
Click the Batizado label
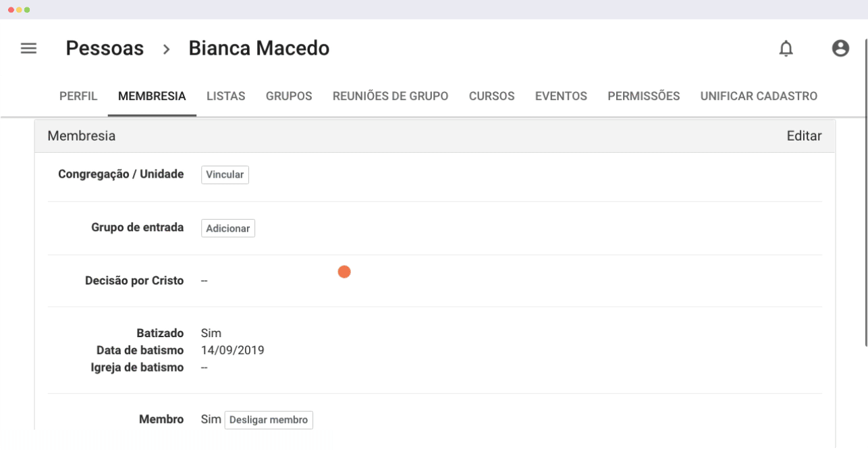pos(160,333)
